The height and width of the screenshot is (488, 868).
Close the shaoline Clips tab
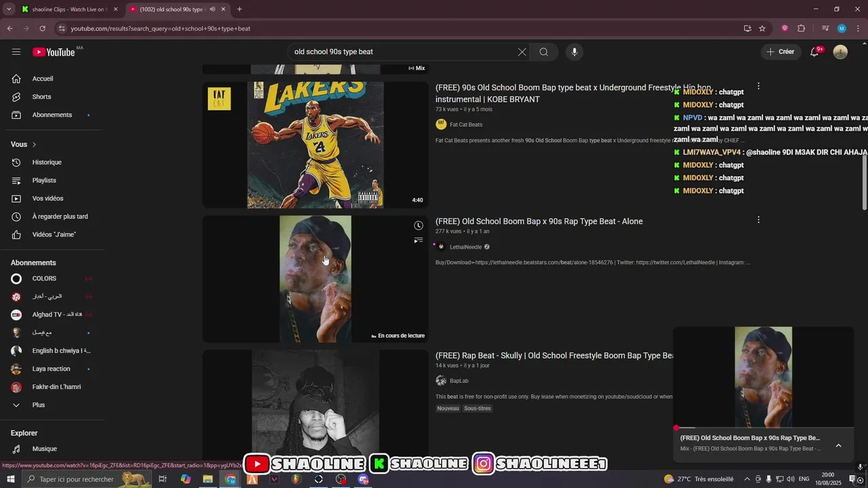115,9
